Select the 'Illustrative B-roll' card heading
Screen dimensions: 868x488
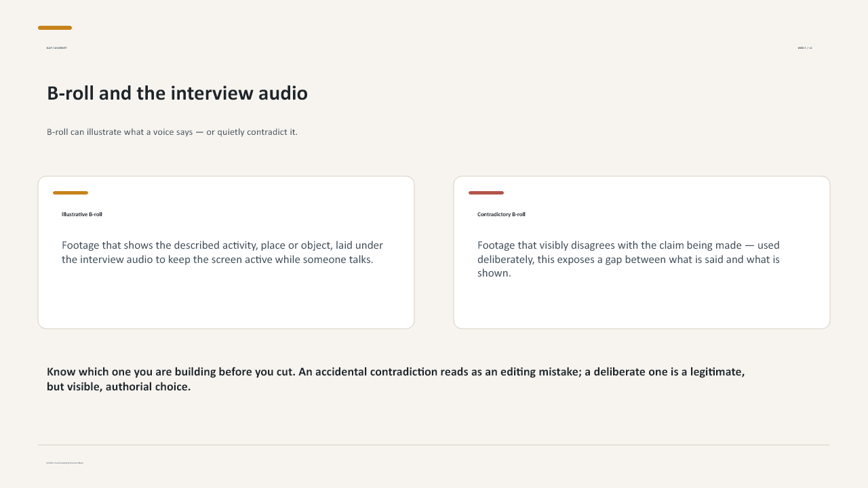point(82,214)
